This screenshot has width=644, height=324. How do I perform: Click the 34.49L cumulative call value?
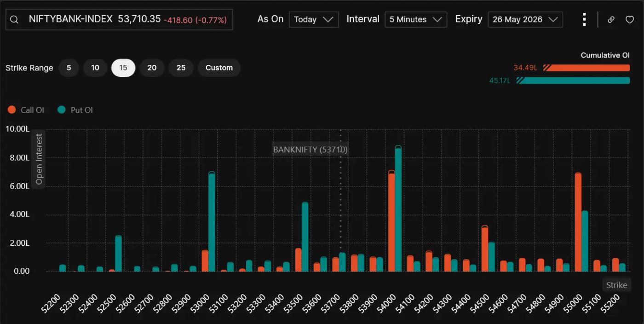tap(525, 68)
